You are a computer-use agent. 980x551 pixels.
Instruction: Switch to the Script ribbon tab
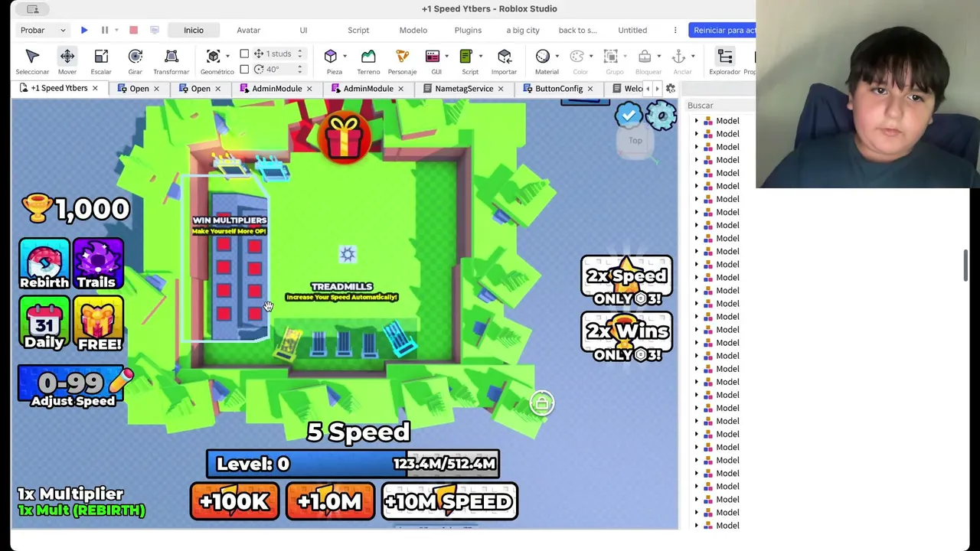click(x=358, y=30)
